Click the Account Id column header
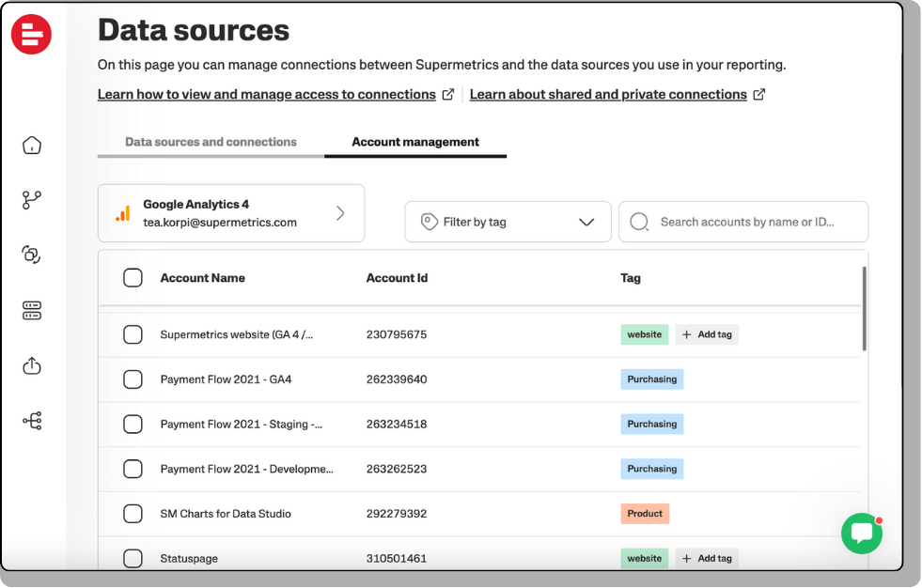The image size is (922, 588). coord(397,278)
